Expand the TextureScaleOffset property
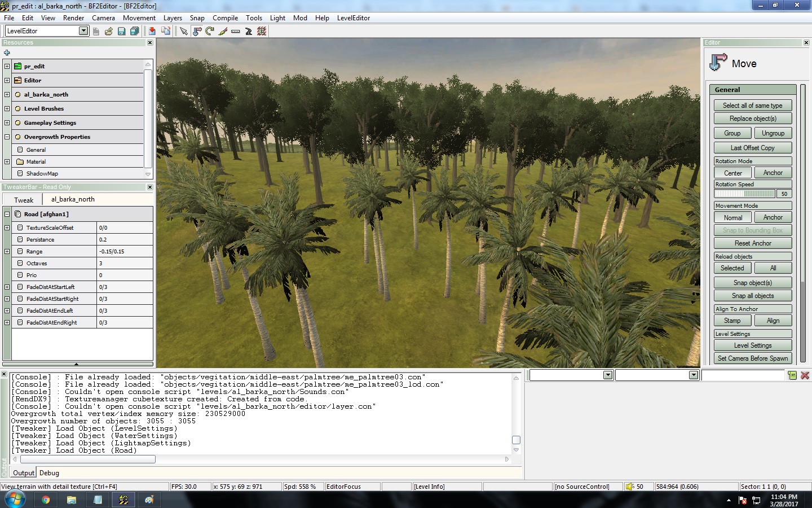Viewport: 812px width, 508px height. pos(7,227)
